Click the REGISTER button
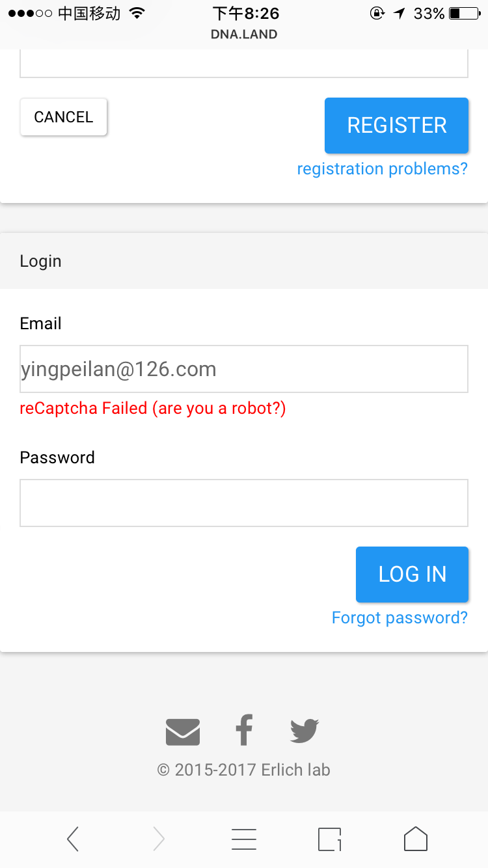This screenshot has width=488, height=868. pos(397,125)
